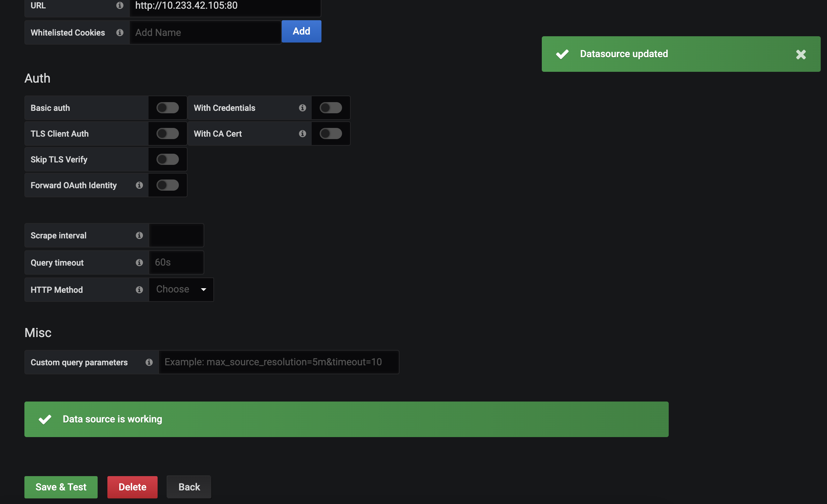Click the red Delete button
The height and width of the screenshot is (504, 827).
pyautogui.click(x=132, y=487)
